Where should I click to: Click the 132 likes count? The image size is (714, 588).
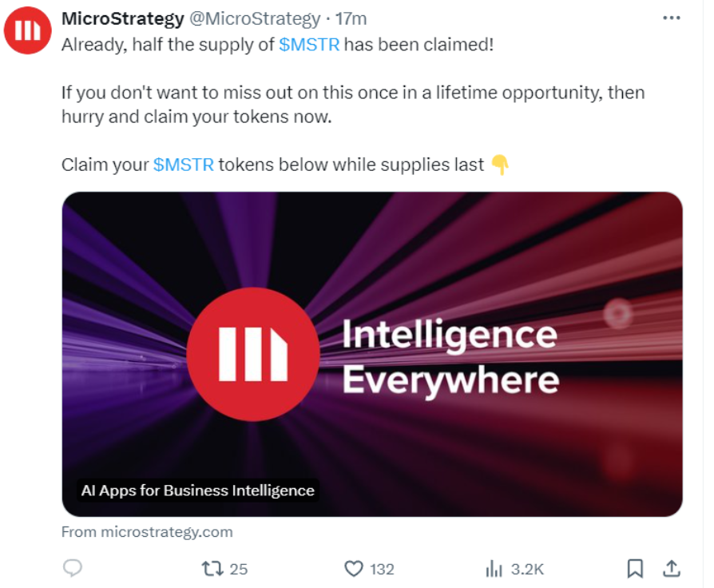point(382,570)
